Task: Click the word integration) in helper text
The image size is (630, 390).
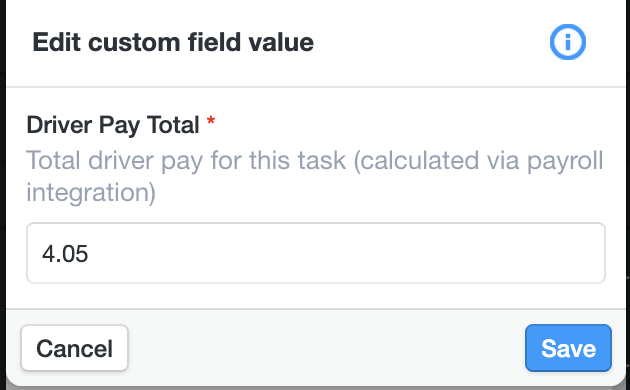Action: coord(91,193)
